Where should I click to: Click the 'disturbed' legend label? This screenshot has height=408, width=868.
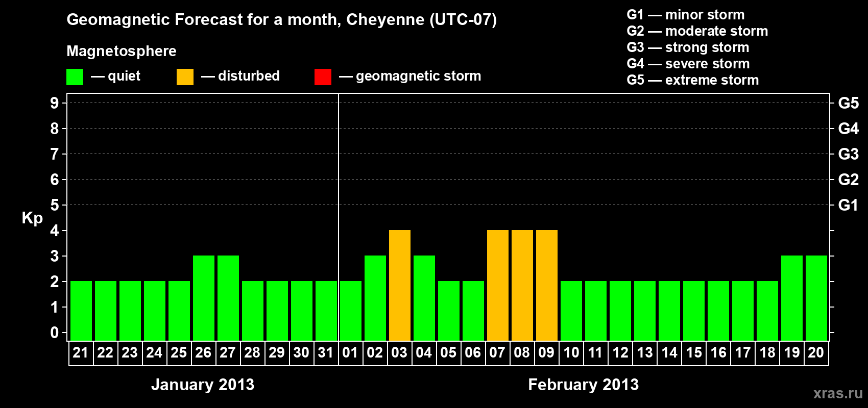tap(249, 76)
